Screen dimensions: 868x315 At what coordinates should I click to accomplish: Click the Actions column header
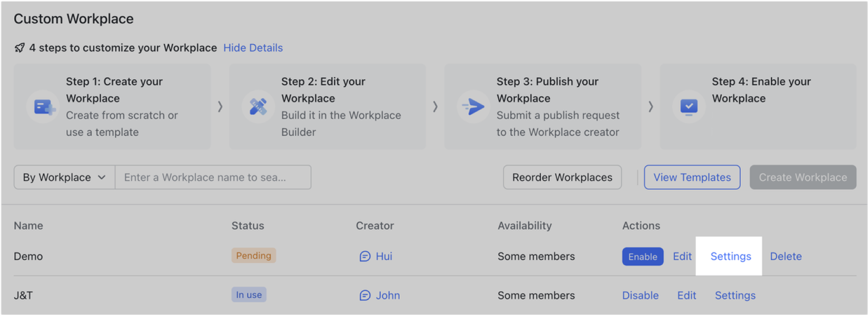pos(641,226)
